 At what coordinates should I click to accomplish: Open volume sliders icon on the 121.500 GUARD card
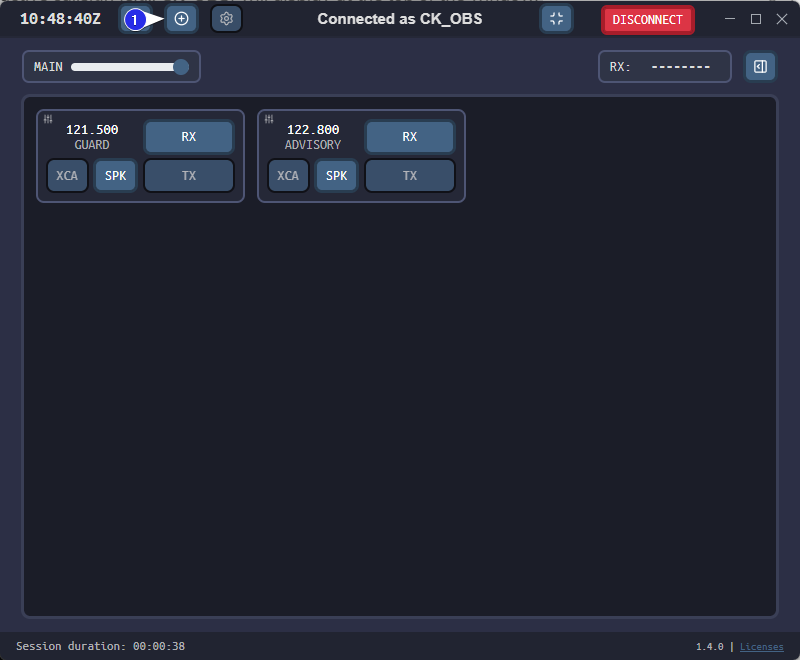pos(48,119)
